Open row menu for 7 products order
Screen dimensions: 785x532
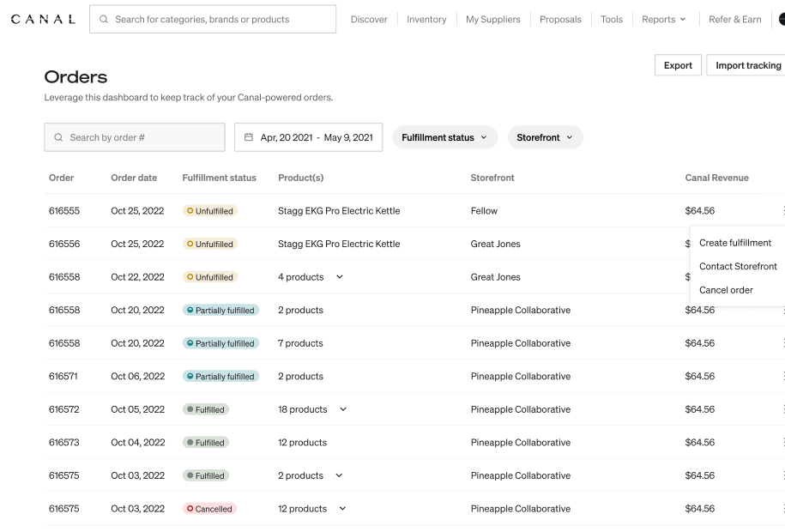[x=783, y=343]
